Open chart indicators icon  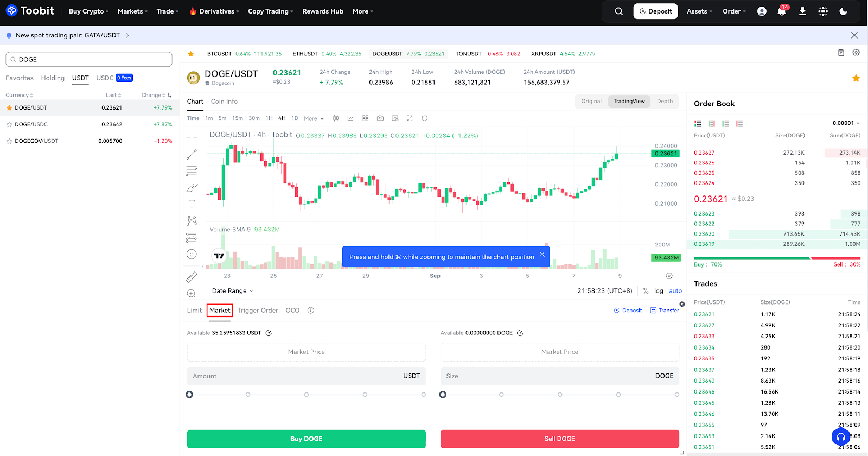coord(350,118)
